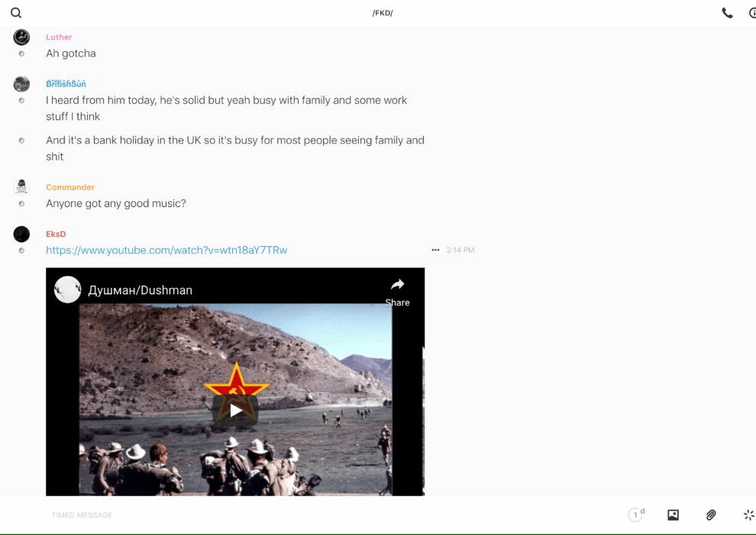This screenshot has width=756, height=535.
Task: Click the Душман/Dushman video title
Action: pyautogui.click(x=141, y=290)
